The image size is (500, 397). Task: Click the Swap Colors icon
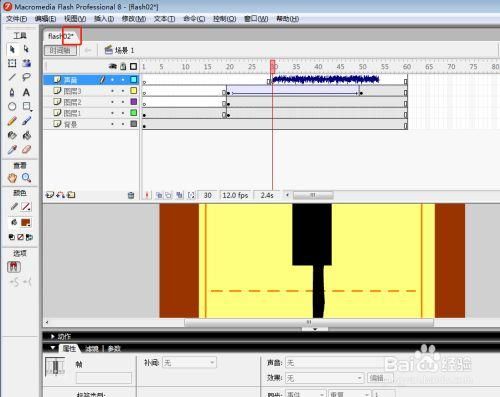(x=29, y=237)
